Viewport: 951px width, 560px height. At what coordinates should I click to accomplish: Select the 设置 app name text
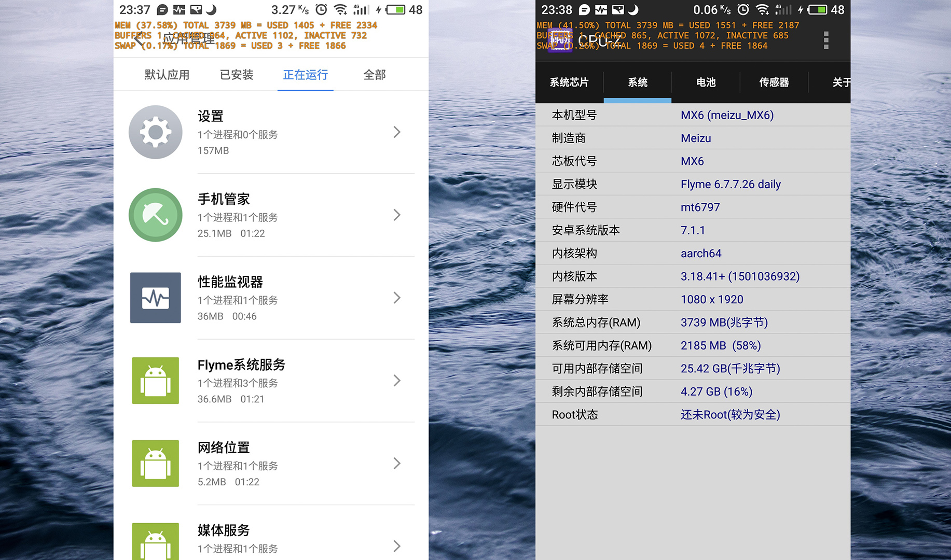211,116
